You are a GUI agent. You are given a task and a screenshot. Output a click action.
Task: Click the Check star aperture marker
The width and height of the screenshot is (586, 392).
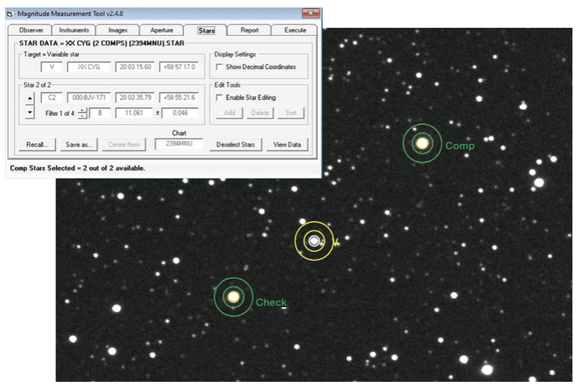[x=233, y=297]
